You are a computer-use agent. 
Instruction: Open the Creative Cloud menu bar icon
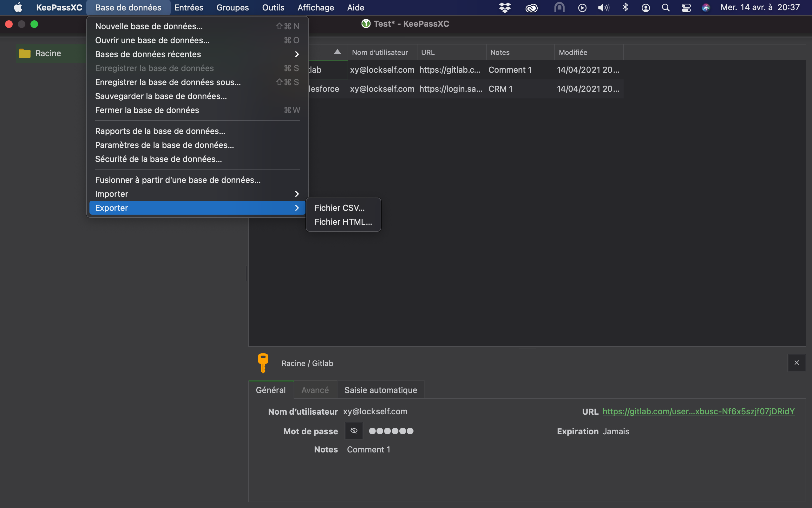point(532,7)
